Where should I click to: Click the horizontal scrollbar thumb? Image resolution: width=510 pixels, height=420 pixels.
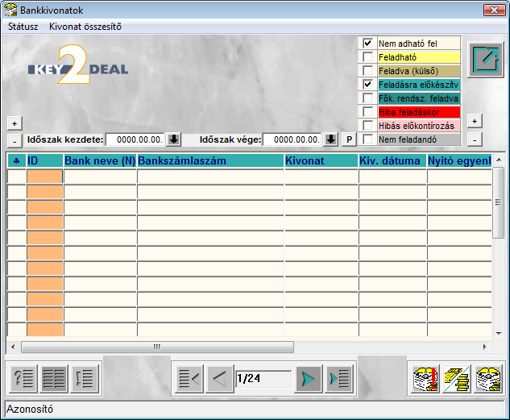pyautogui.click(x=157, y=347)
